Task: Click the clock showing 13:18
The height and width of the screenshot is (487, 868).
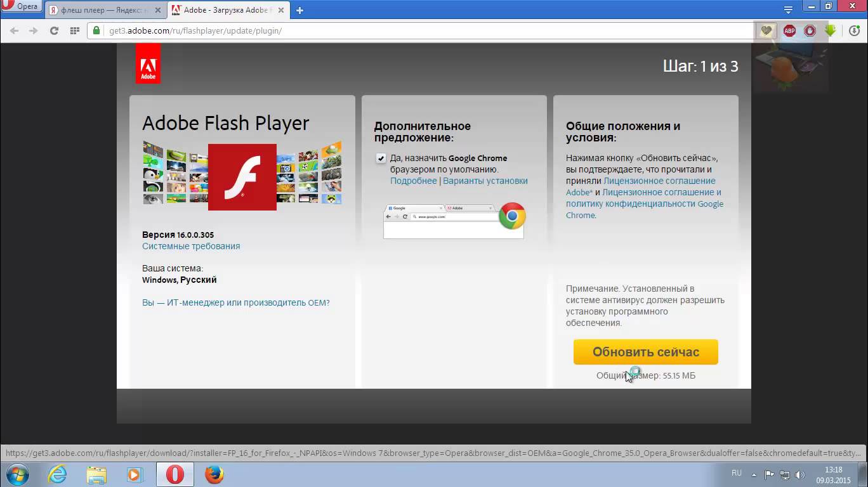Action: pyautogui.click(x=834, y=470)
